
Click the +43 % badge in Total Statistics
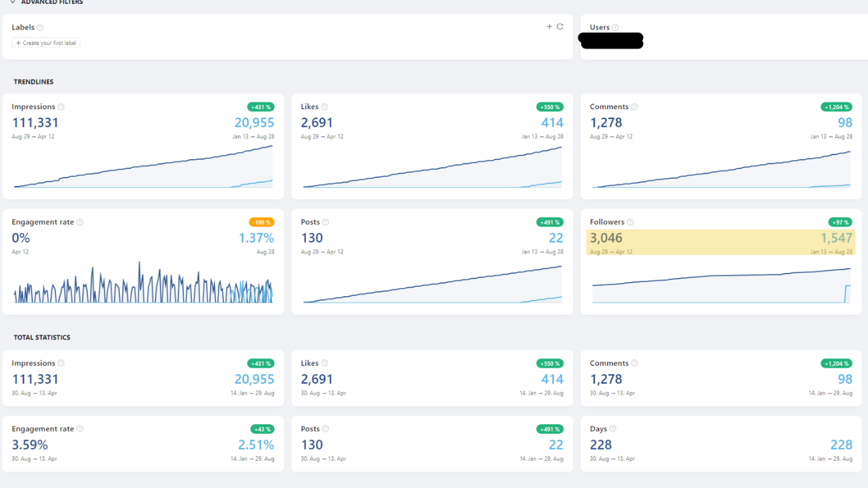pyautogui.click(x=261, y=429)
